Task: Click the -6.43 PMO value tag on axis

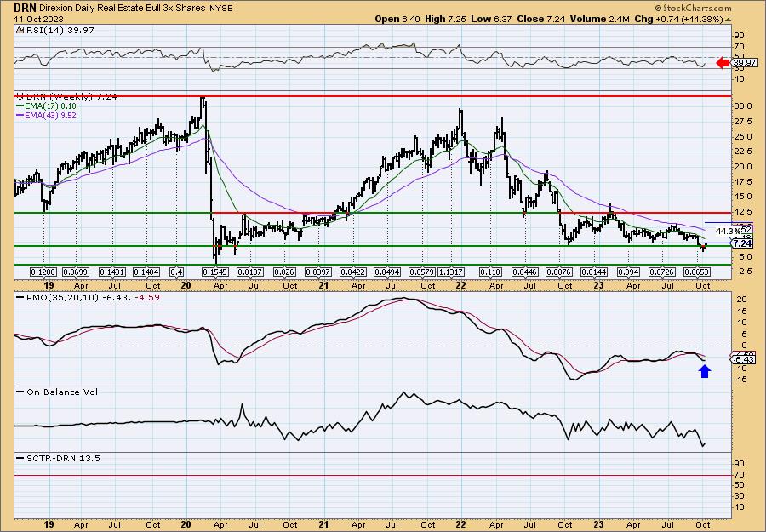Action: click(744, 359)
